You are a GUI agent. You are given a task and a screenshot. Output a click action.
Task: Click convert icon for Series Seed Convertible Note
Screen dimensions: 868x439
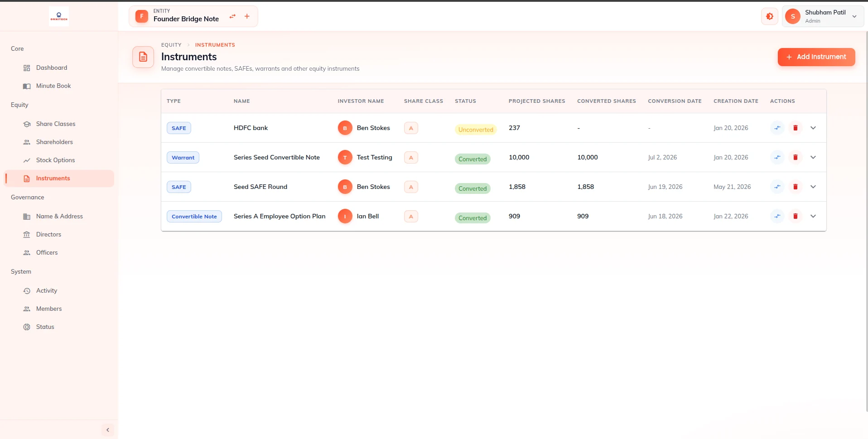click(777, 157)
